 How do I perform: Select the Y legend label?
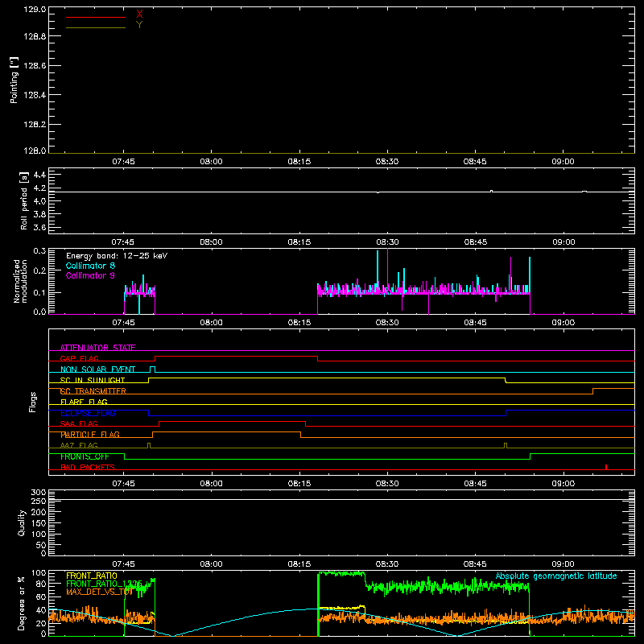[139, 25]
